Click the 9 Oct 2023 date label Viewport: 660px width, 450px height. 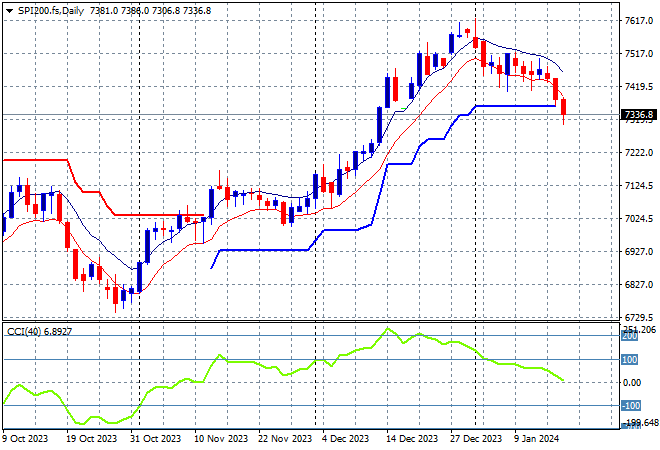28,438
